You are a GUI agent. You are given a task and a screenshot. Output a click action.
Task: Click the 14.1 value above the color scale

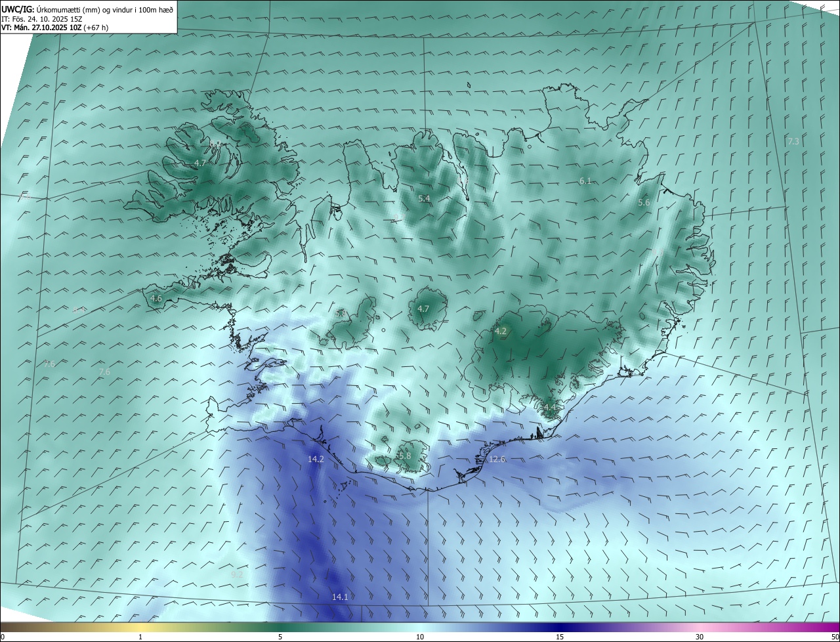340,597
